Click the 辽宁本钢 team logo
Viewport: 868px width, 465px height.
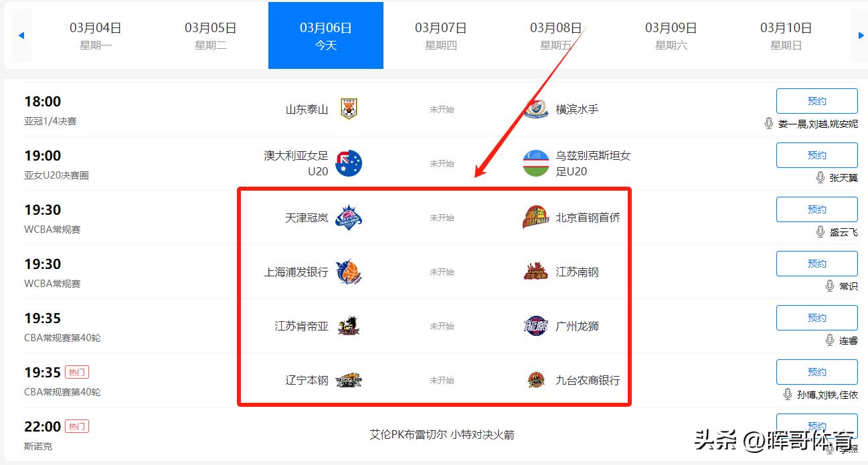348,380
